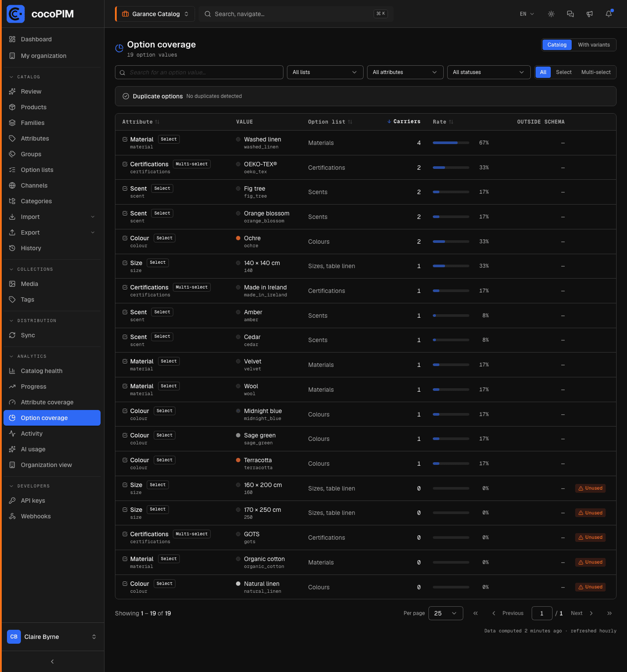Switch view to Catalog
Image resolution: width=627 pixels, height=672 pixels.
pyautogui.click(x=557, y=45)
